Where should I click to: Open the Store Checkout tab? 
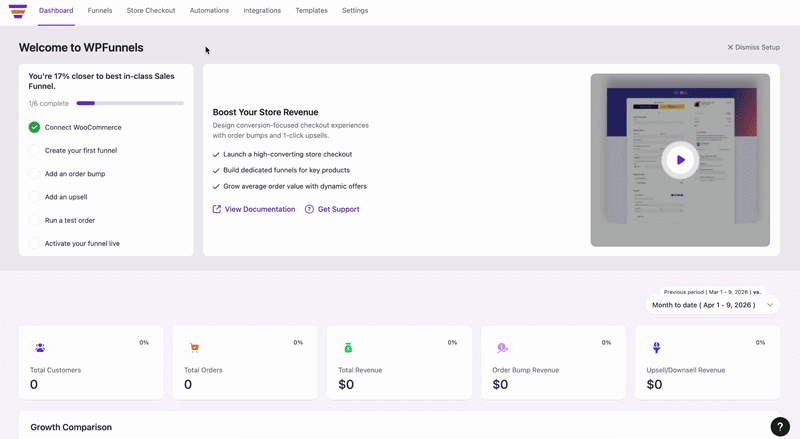click(151, 10)
